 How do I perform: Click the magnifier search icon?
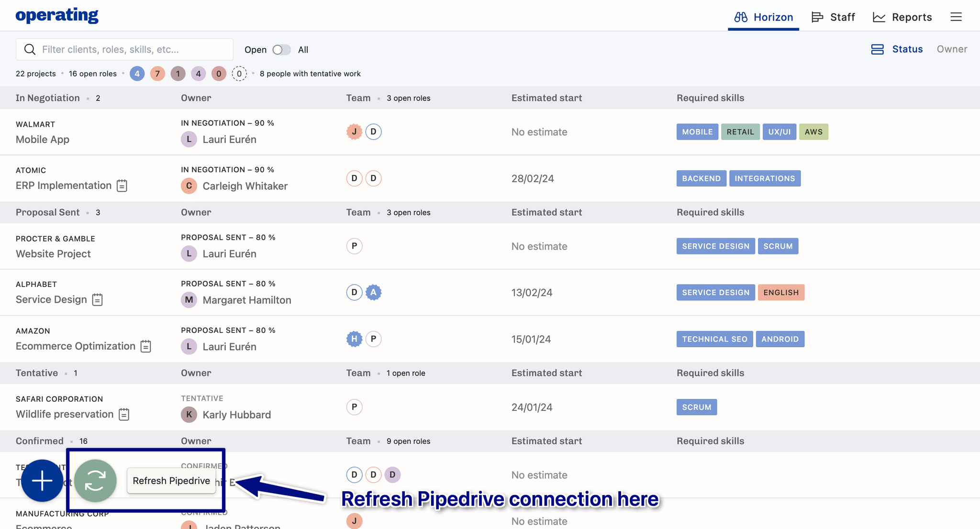30,50
